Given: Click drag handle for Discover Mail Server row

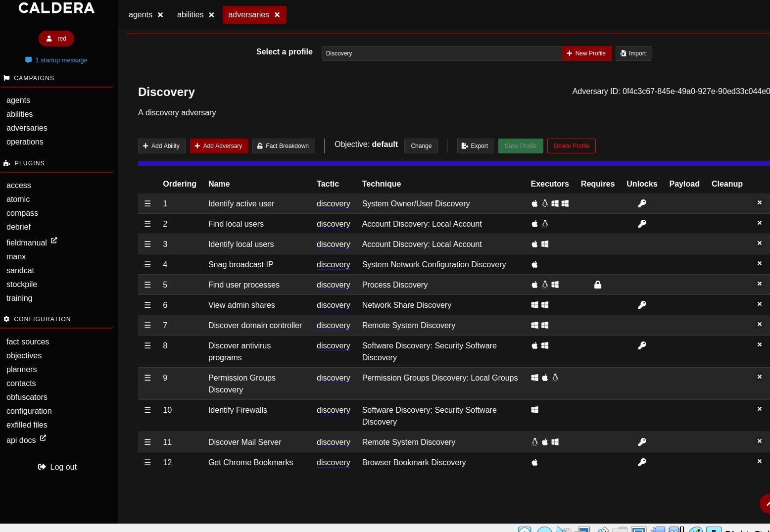Looking at the screenshot, I should 147,442.
